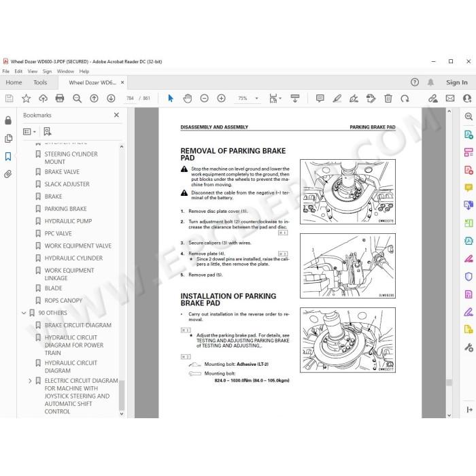Click the scrolling mode icon
Image resolution: width=476 pixels, height=476 pixels.
[294, 99]
